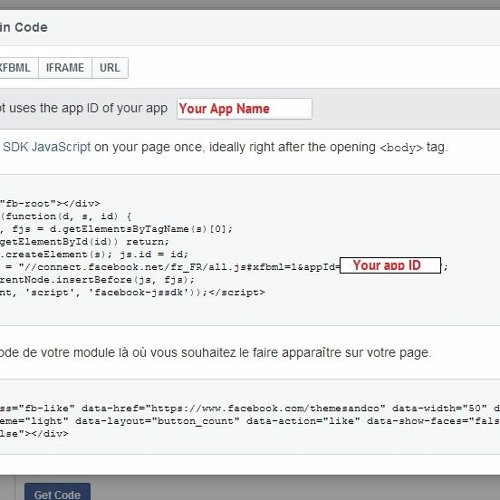The height and width of the screenshot is (500, 500).
Task: Click the createElement code line
Action: click(x=94, y=254)
